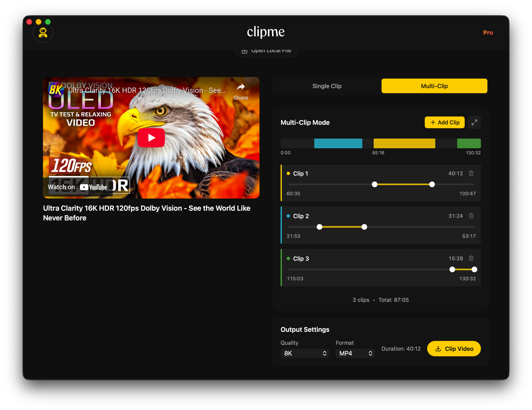
Task: Open the Quality dropdown set to 8K
Action: [305, 353]
